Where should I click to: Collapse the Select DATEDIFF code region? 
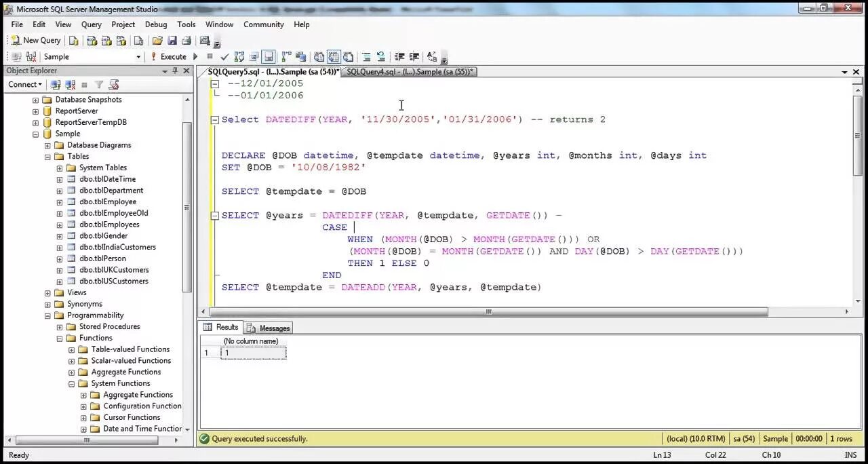pyautogui.click(x=215, y=119)
